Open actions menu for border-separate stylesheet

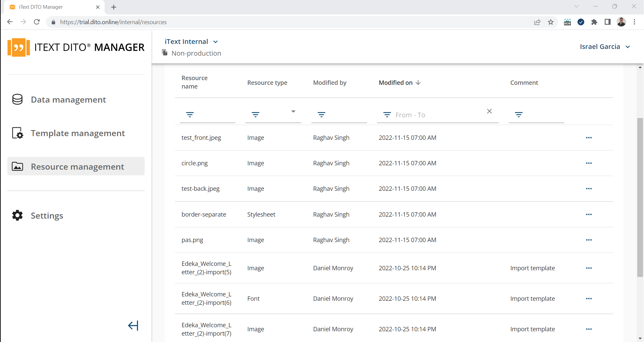click(x=589, y=215)
